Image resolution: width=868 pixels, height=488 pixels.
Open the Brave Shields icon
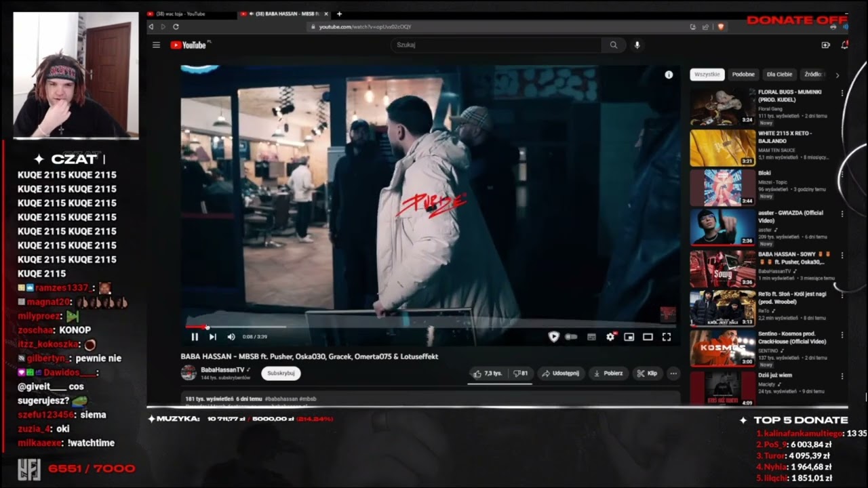click(x=720, y=26)
